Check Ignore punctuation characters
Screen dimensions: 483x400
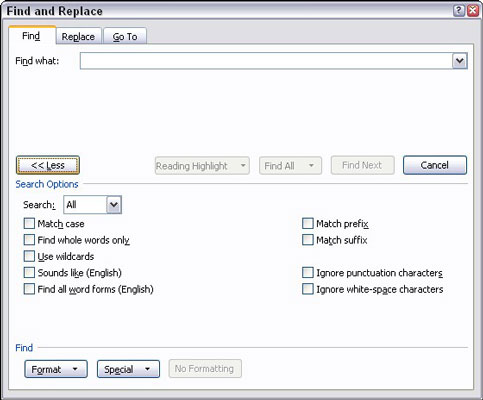308,272
